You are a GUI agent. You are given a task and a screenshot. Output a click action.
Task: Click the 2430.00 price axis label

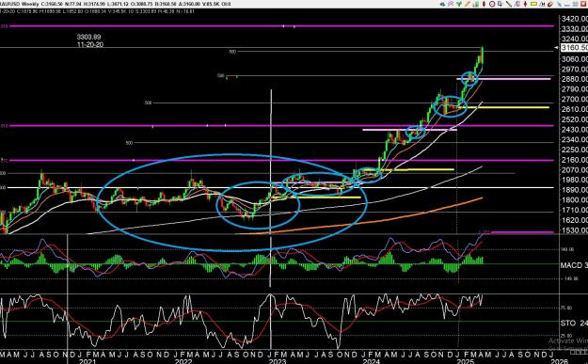coord(574,130)
